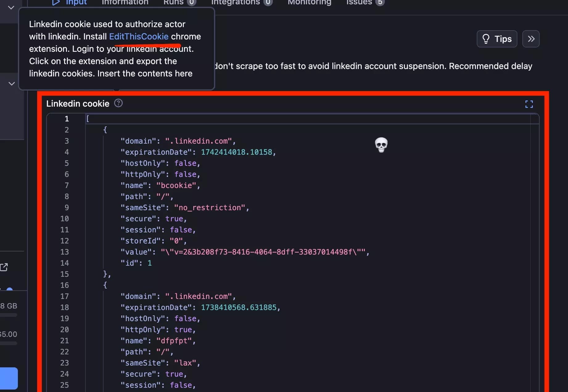Switch to the Information tab
568x392 pixels.
click(x=125, y=2)
